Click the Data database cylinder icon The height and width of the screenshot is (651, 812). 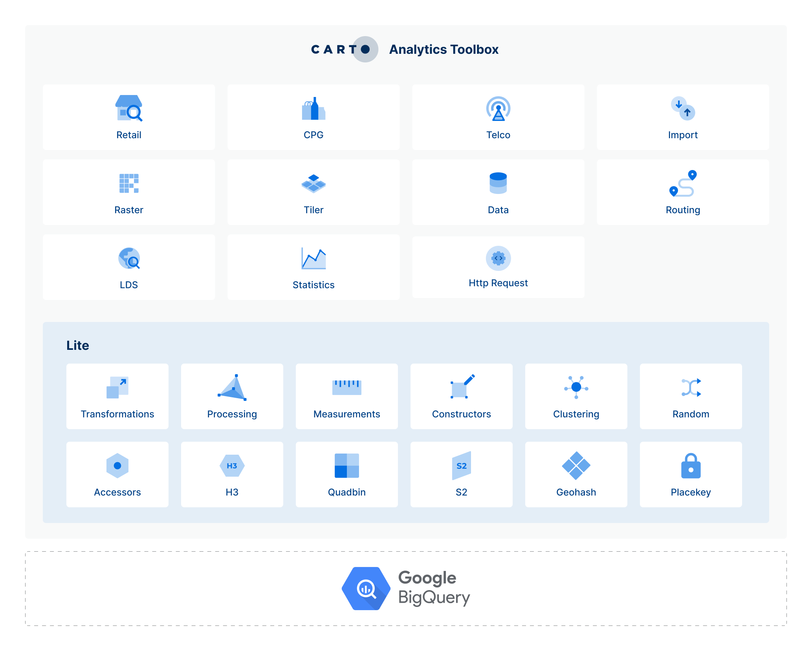(498, 183)
